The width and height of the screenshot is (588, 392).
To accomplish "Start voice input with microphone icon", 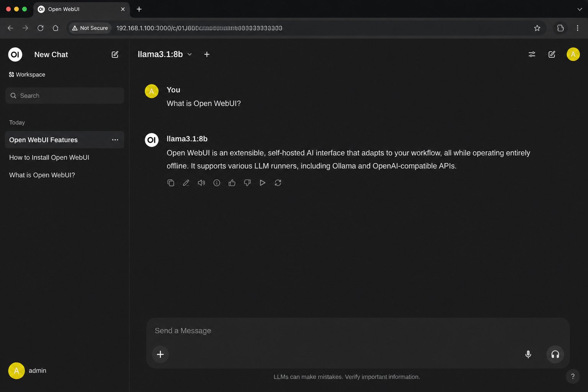I will [528, 354].
